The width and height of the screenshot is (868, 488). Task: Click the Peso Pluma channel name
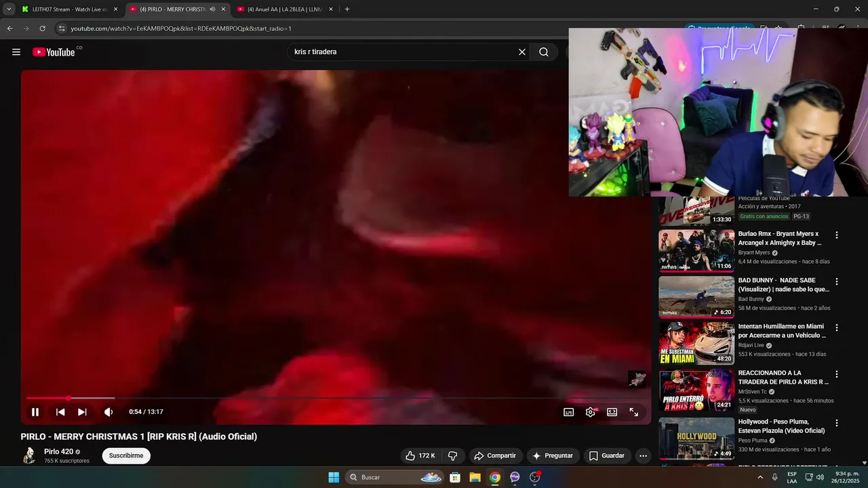coord(753,441)
